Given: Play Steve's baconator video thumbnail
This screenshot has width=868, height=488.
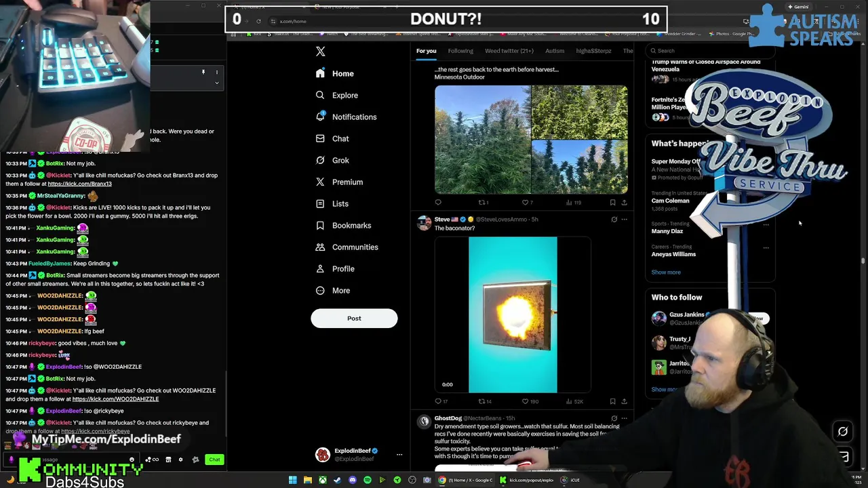Looking at the screenshot, I should tap(513, 314).
